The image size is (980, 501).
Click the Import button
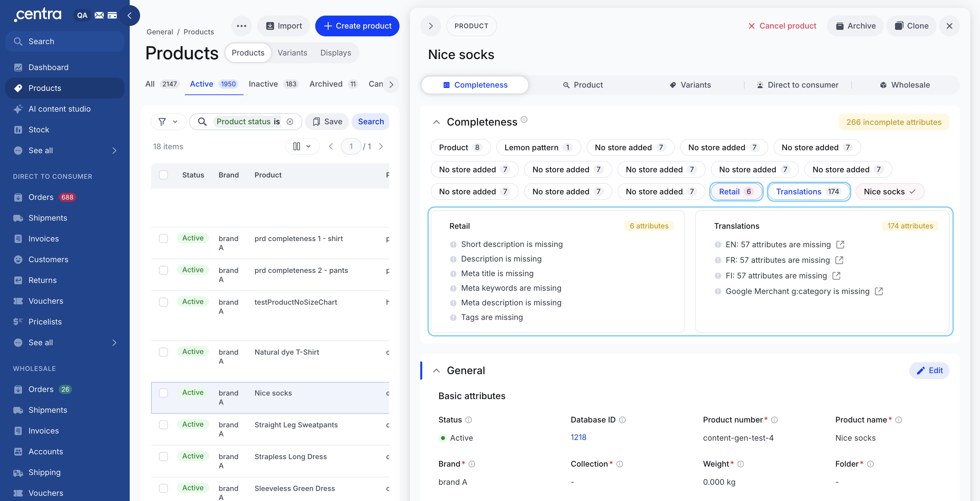[283, 26]
